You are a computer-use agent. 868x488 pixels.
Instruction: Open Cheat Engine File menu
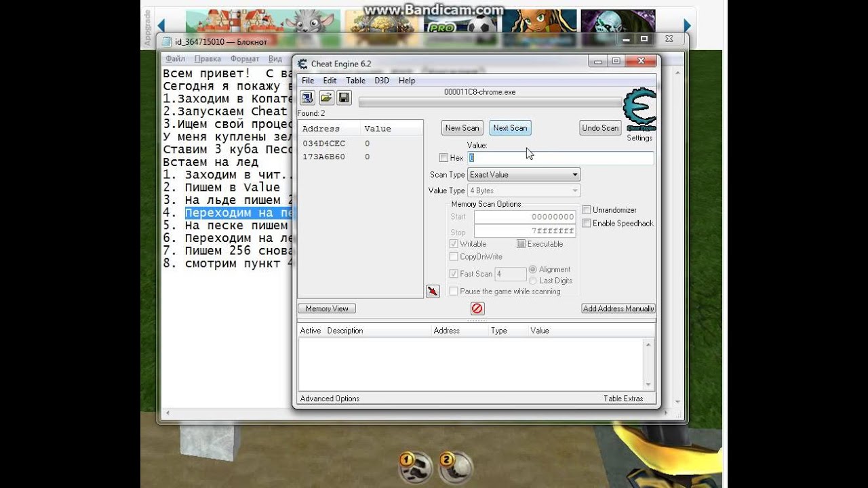(308, 81)
